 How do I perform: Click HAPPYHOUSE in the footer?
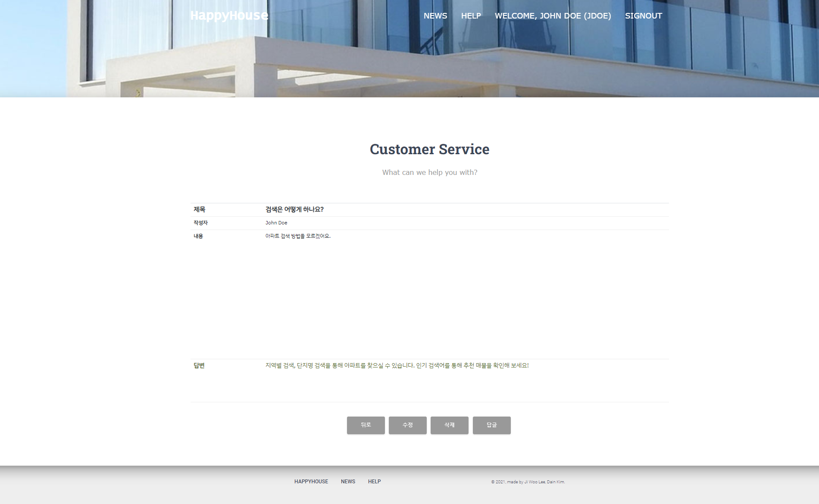311,482
